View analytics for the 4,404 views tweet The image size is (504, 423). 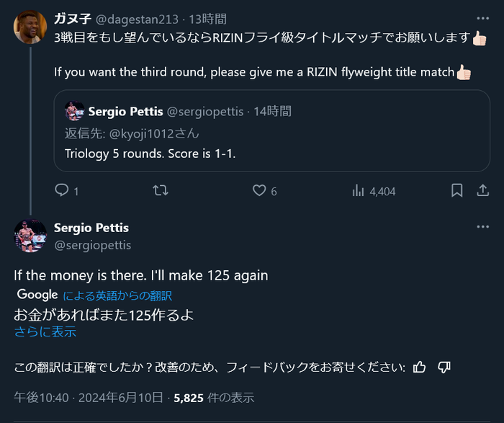point(358,191)
